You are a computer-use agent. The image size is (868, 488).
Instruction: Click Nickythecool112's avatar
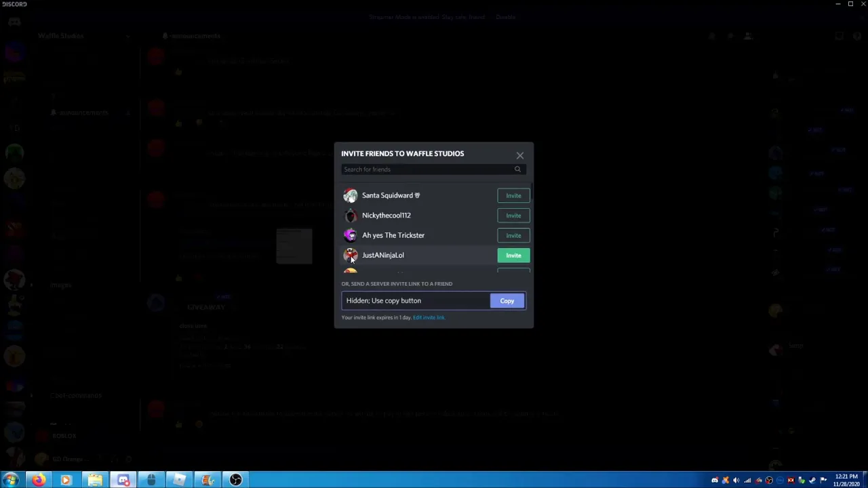(x=350, y=216)
